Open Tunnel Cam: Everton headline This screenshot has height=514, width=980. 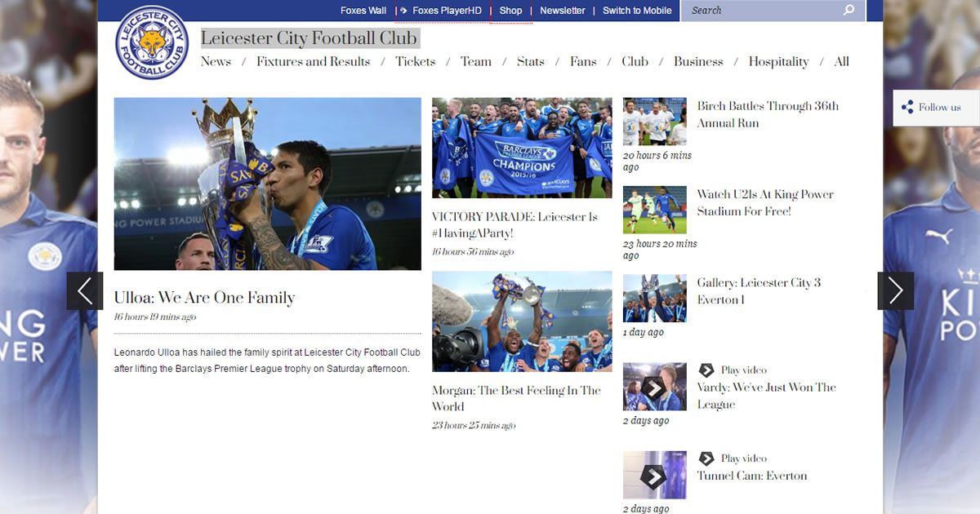coord(752,476)
